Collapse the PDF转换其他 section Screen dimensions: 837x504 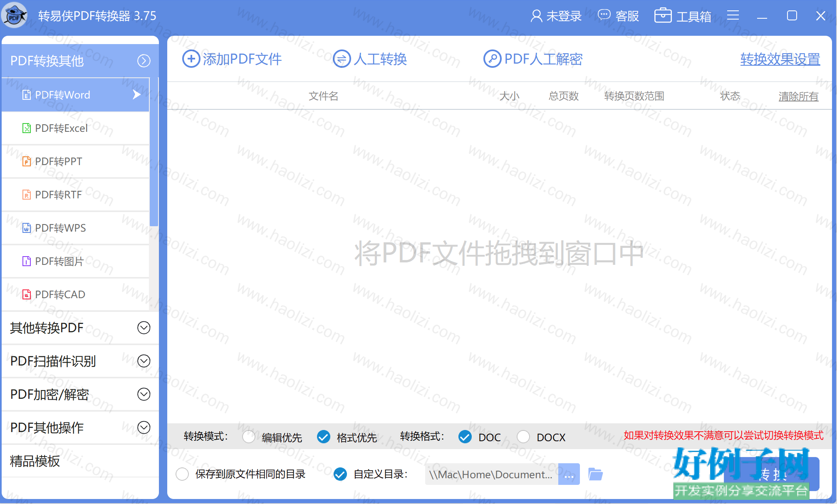click(144, 61)
